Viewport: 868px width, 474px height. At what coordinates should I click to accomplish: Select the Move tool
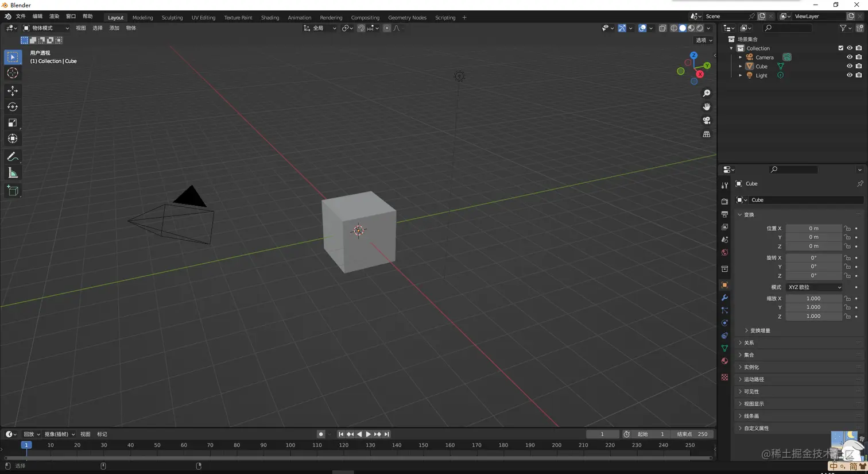(x=13, y=91)
